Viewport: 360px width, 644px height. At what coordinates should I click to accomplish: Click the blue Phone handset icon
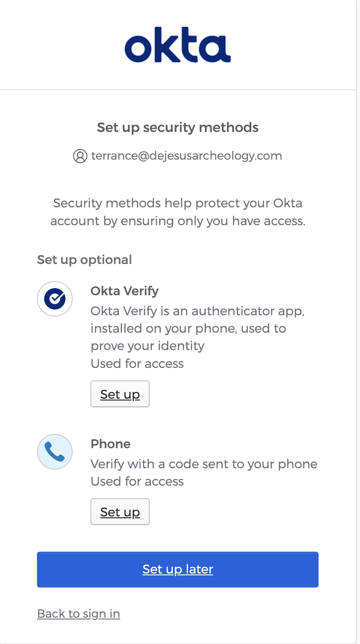[55, 452]
